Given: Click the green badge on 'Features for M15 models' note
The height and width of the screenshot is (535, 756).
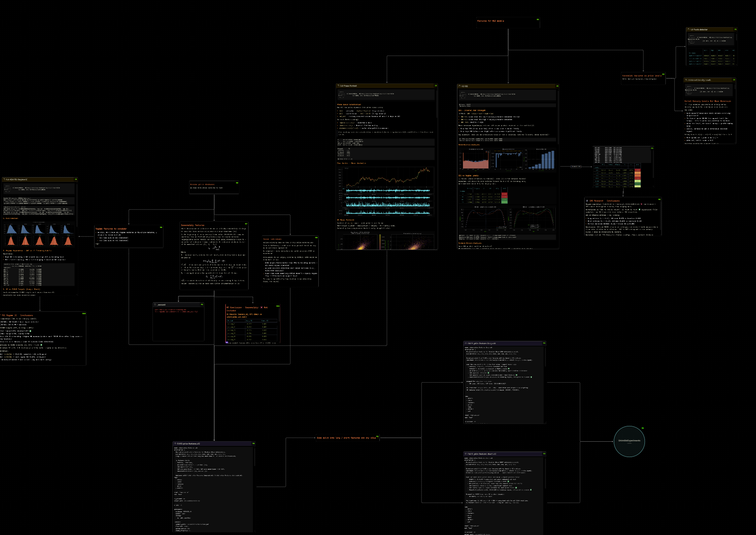Looking at the screenshot, I should pos(538,19).
